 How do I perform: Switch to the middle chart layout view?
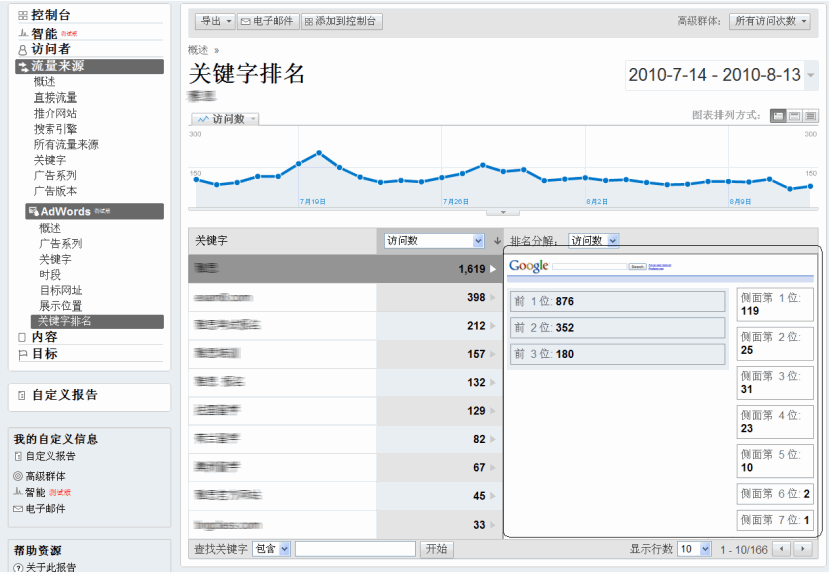[x=794, y=116]
